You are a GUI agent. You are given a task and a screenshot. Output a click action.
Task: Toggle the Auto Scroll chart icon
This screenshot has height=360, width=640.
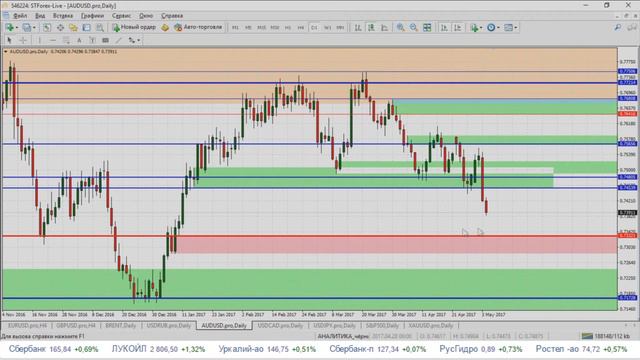444,27
